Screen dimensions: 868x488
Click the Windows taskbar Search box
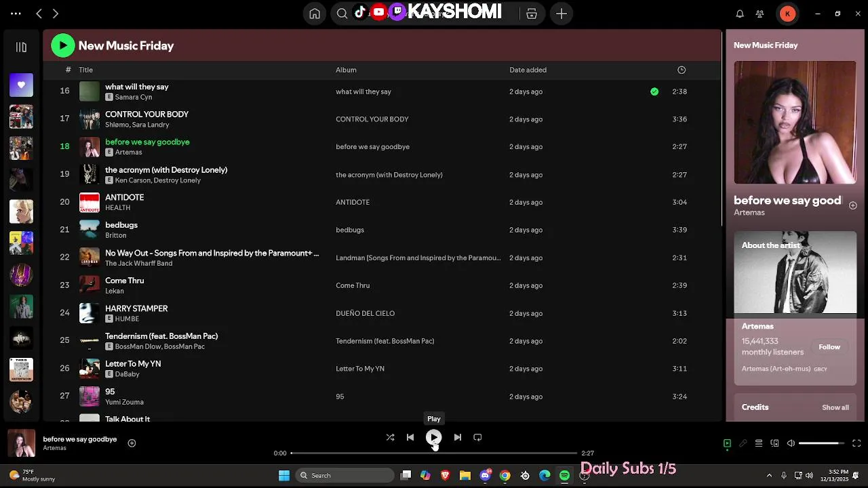[346, 475]
